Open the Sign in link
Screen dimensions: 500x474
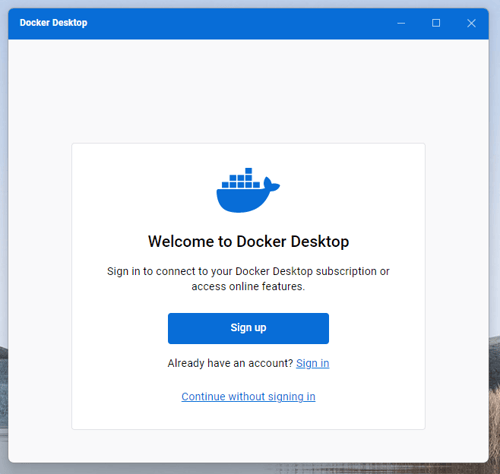(x=313, y=363)
